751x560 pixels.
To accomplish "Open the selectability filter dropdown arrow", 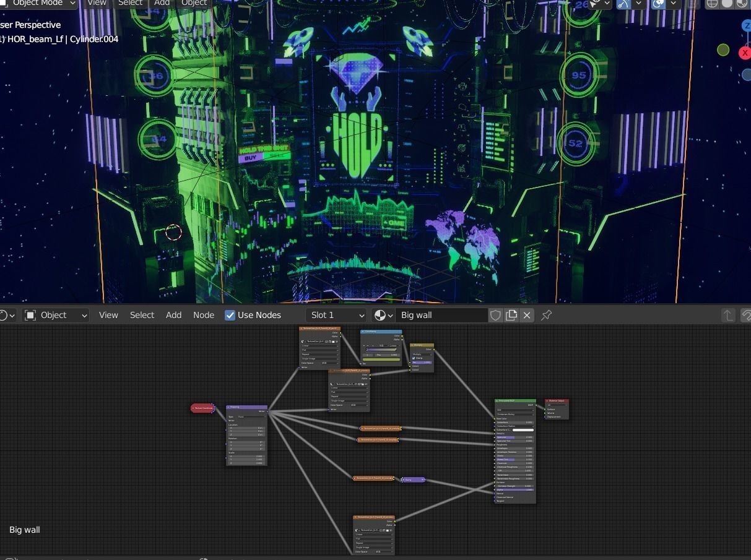I will tap(607, 4).
